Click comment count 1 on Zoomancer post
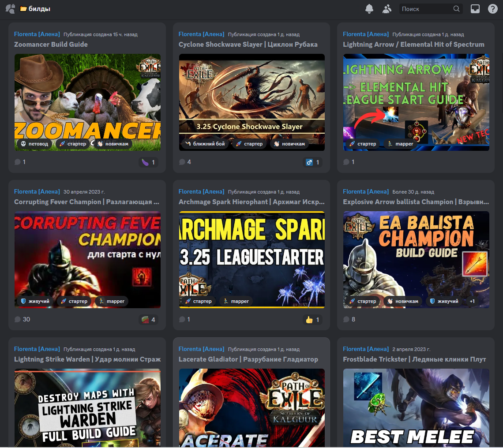 coord(20,162)
